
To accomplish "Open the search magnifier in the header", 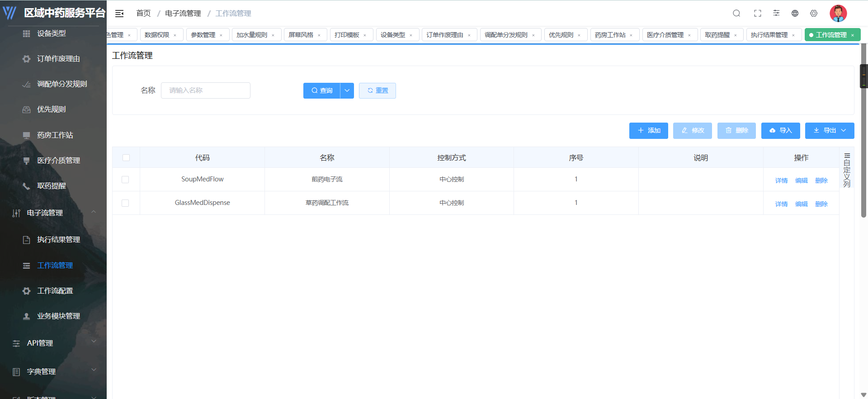I will coord(736,14).
